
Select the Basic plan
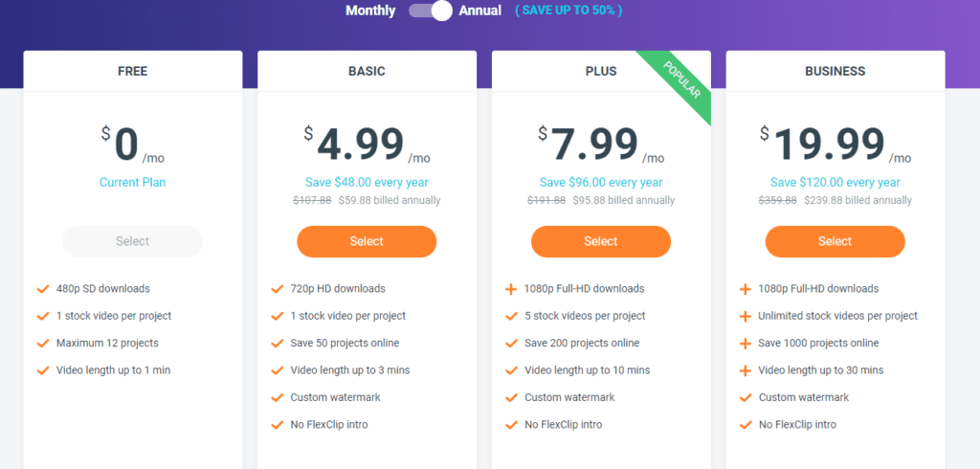click(x=367, y=241)
